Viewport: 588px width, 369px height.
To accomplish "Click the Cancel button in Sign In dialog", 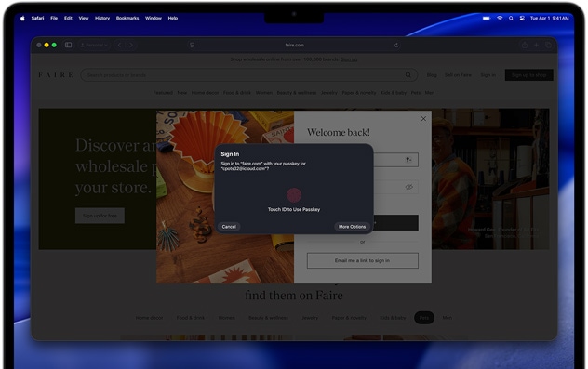I will (x=229, y=227).
